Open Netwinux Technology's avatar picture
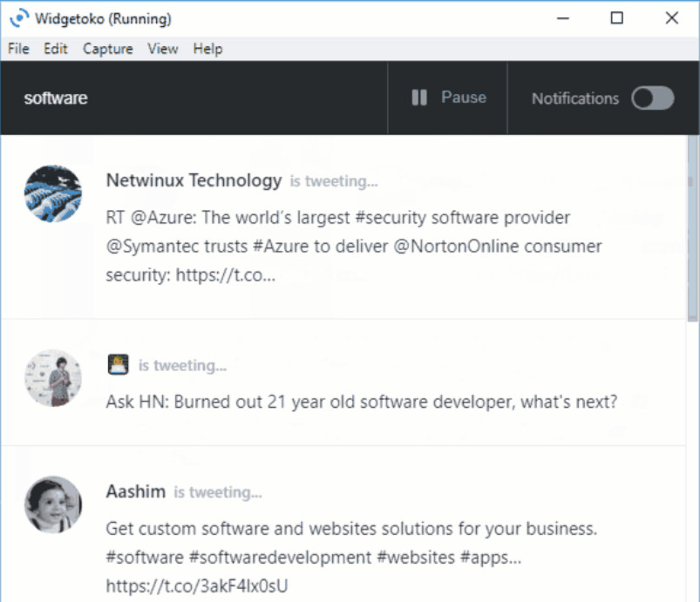700x602 pixels. point(53,193)
